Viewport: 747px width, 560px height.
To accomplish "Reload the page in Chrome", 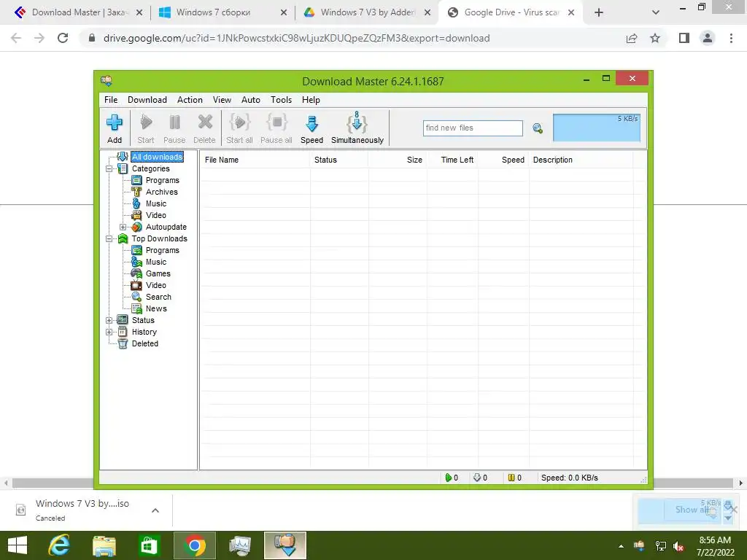I will [x=63, y=38].
